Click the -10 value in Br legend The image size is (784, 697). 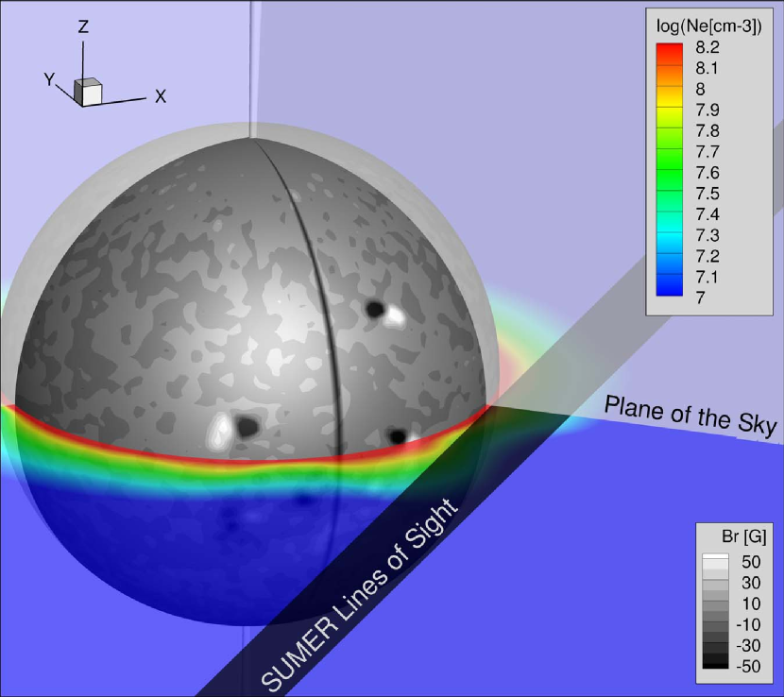[x=748, y=624]
